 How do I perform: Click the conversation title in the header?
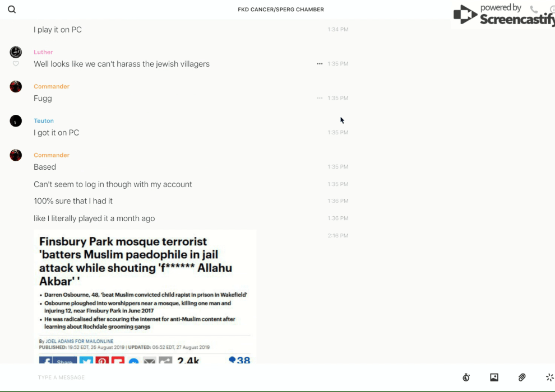281,10
